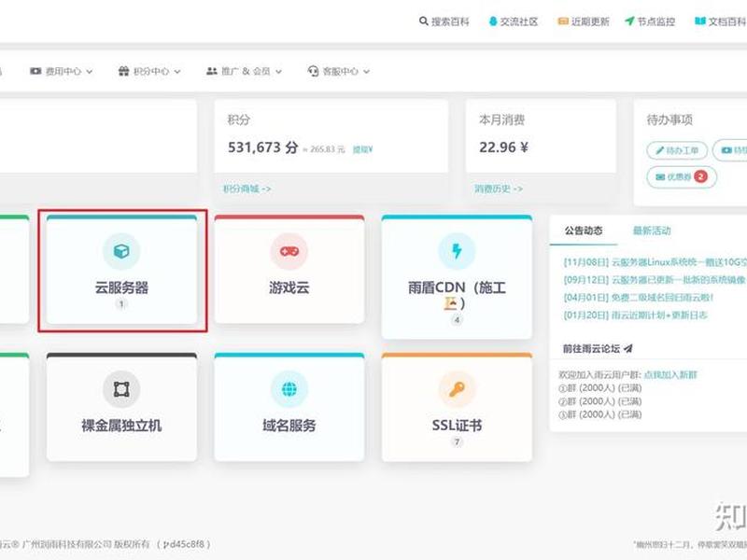Open the 交流社区 community icon
Viewport: 747px width, 560px height.
click(493, 21)
